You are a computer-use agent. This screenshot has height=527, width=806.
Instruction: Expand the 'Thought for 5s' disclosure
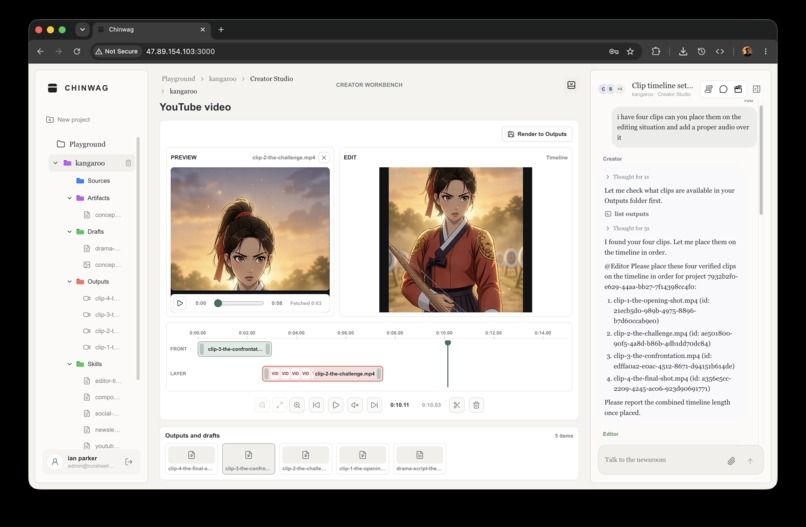pos(627,228)
